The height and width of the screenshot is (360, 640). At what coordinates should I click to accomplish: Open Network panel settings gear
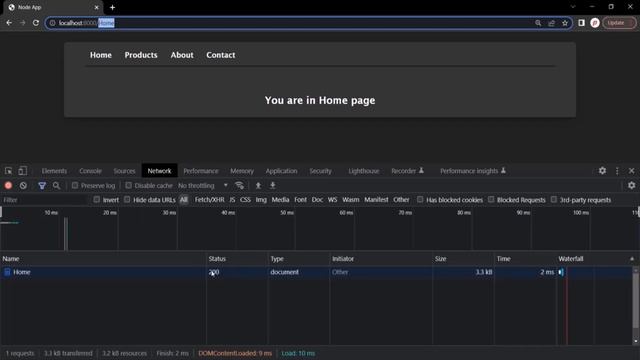(x=631, y=185)
